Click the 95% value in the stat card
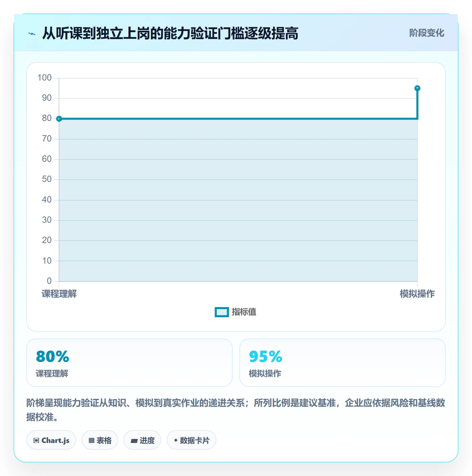The image size is (472, 476). [x=266, y=357]
